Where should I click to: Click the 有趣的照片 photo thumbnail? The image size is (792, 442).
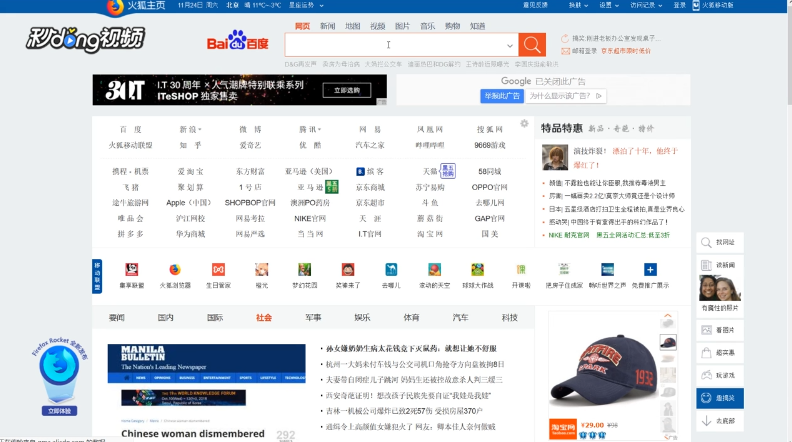pyautogui.click(x=720, y=288)
